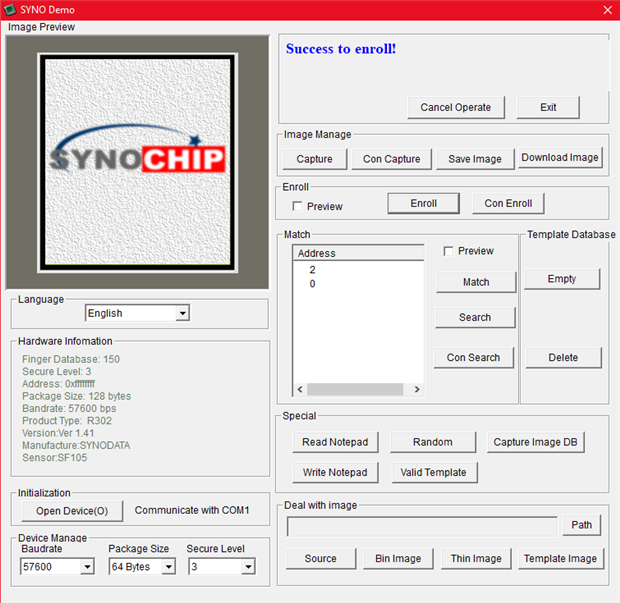This screenshot has height=603, width=620.
Task: Click the Search button
Action: tap(475, 318)
